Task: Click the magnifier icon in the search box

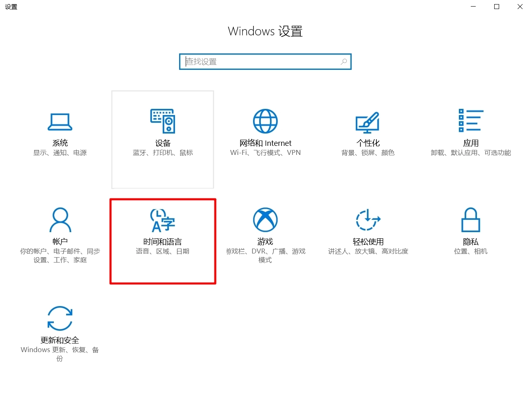Action: pyautogui.click(x=343, y=61)
